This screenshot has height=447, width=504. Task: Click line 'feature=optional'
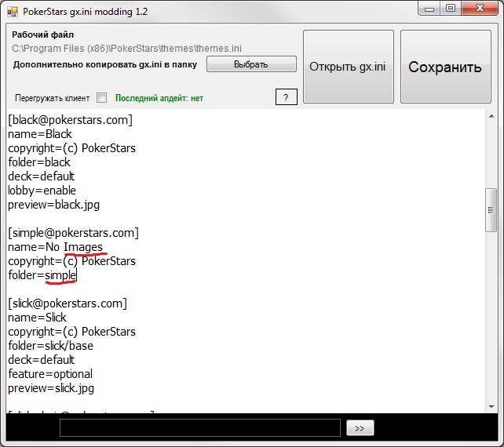pos(50,374)
